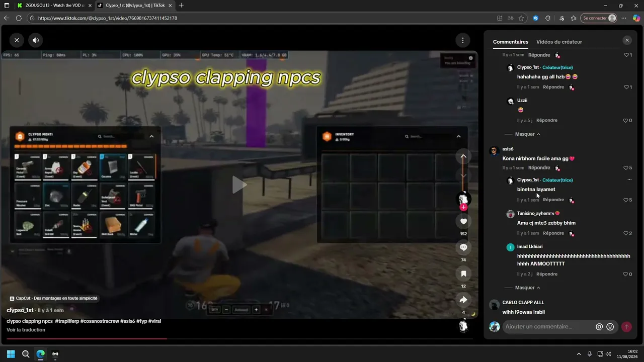Like 'Kona nirbhom facile ama gg' comment
644x362 pixels.
coord(627,167)
